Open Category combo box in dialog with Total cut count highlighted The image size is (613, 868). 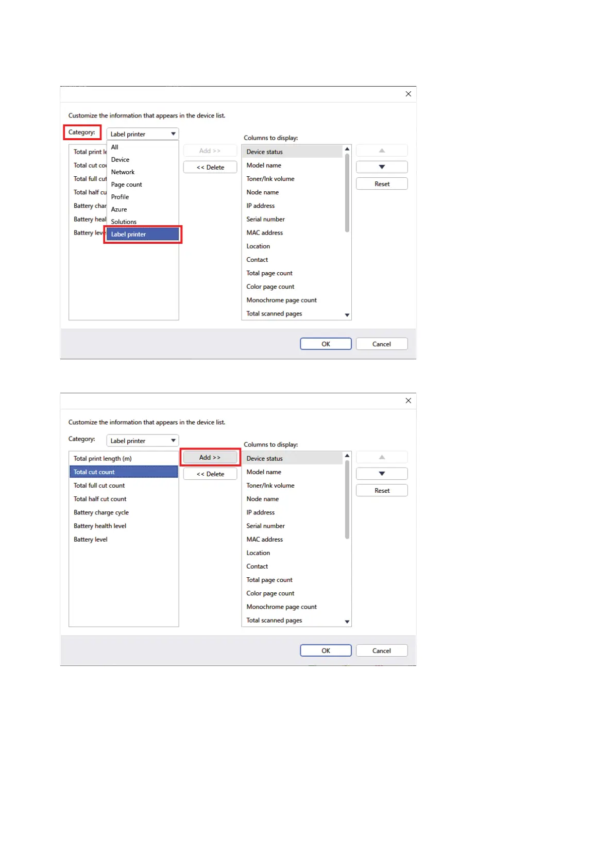click(143, 441)
